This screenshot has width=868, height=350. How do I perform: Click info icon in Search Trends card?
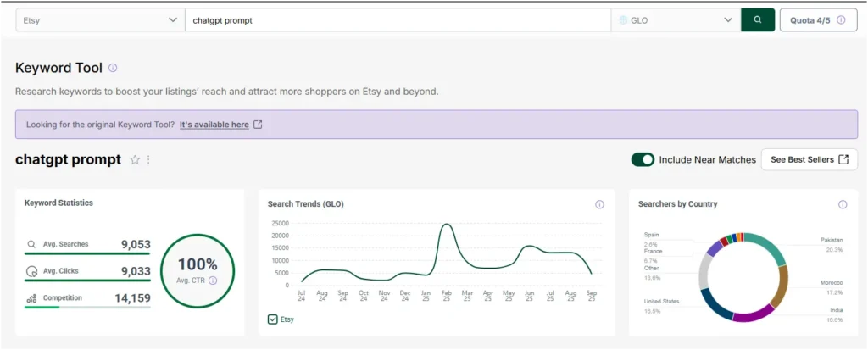coord(599,204)
